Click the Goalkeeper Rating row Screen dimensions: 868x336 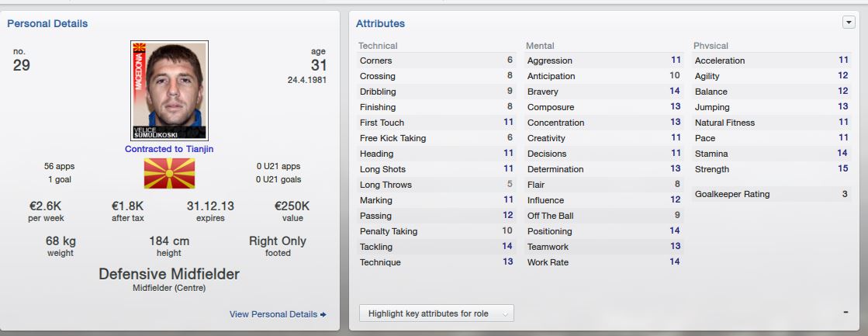(x=770, y=194)
